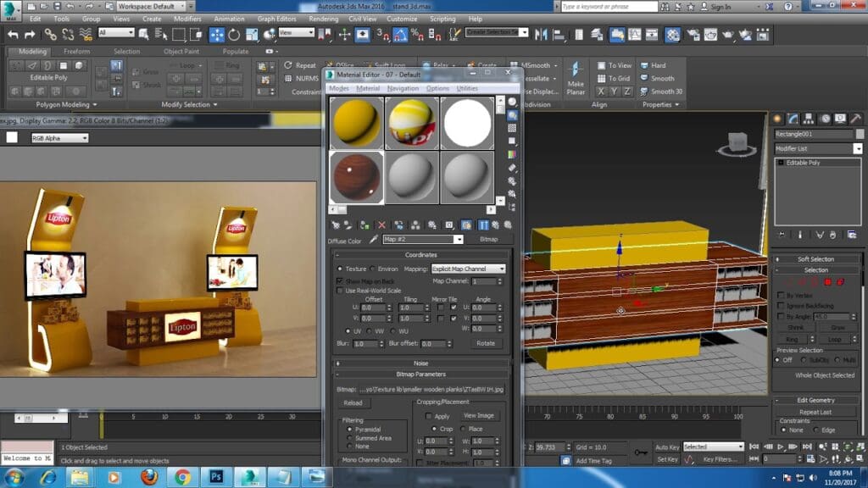Activate the Select and Move tool
The height and width of the screenshot is (488, 868).
(x=216, y=35)
